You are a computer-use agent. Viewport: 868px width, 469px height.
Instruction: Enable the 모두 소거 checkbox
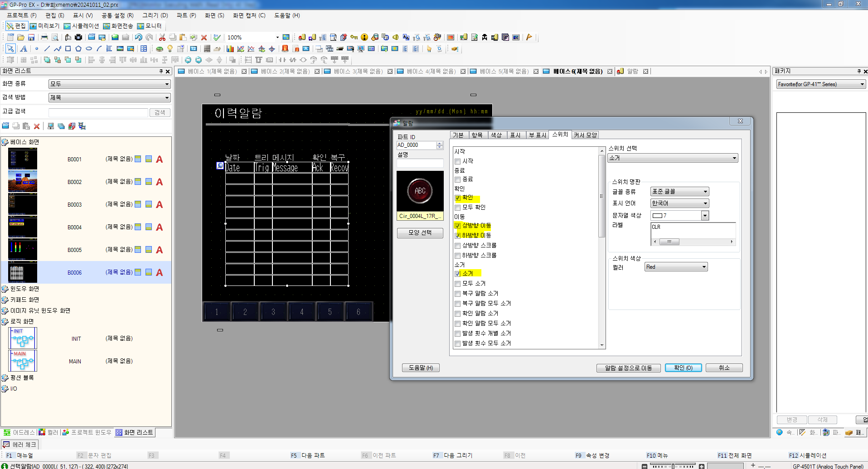pyautogui.click(x=458, y=284)
